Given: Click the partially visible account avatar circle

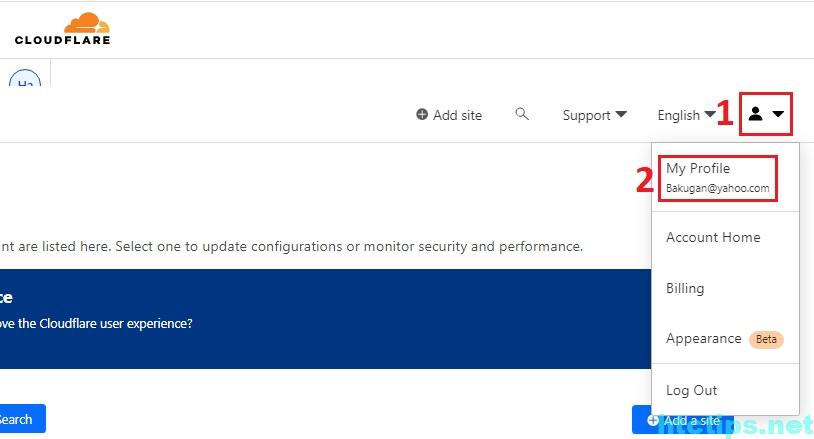Looking at the screenshot, I should click(25, 79).
